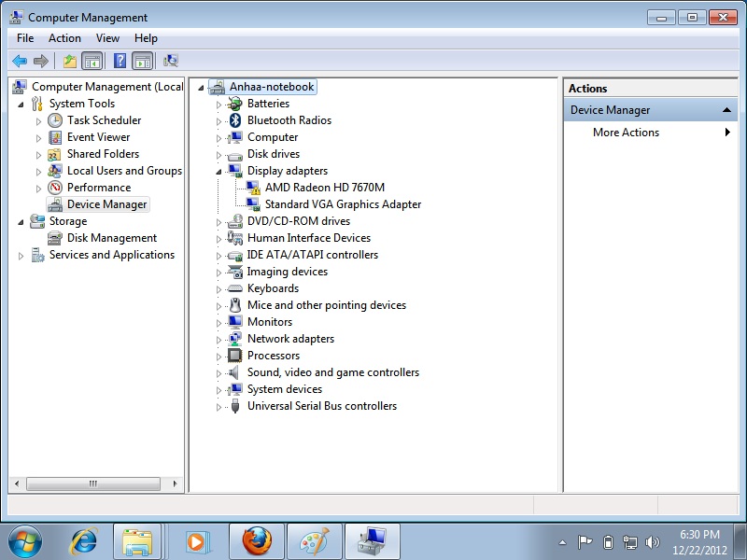Select DVD/CD-ROM drives category
Screen dimensions: 747x560
[299, 221]
